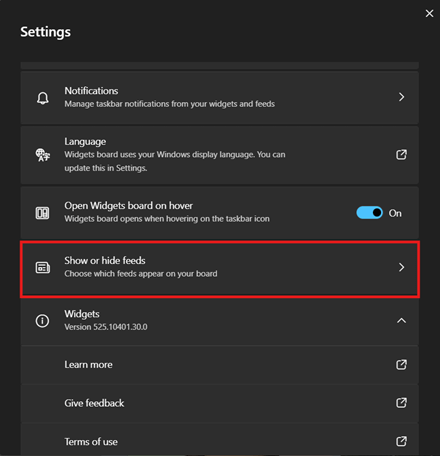Click the Language translate icon

[43, 155]
